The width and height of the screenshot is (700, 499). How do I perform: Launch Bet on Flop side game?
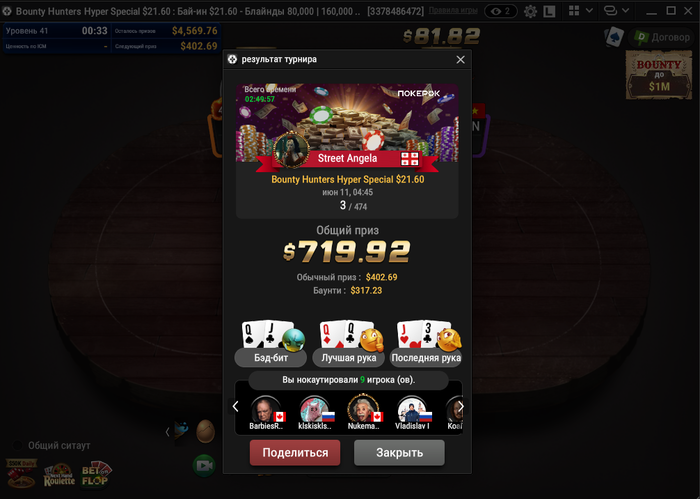[95, 475]
